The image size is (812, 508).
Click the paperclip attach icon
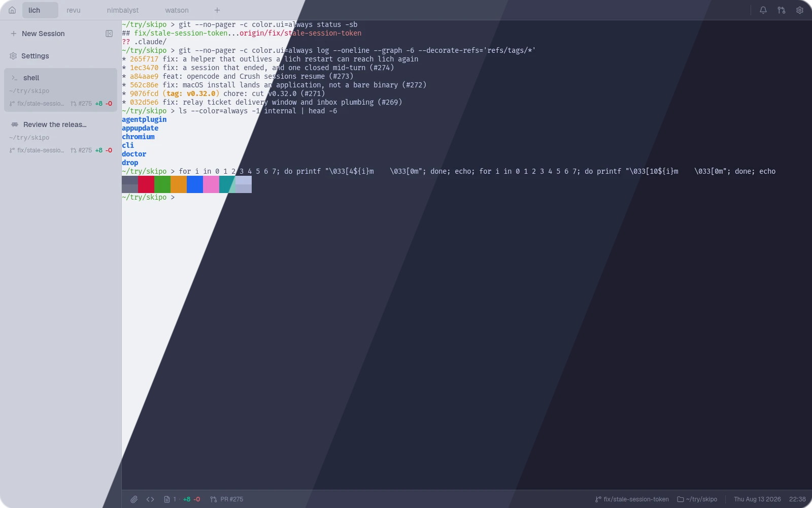(134, 499)
